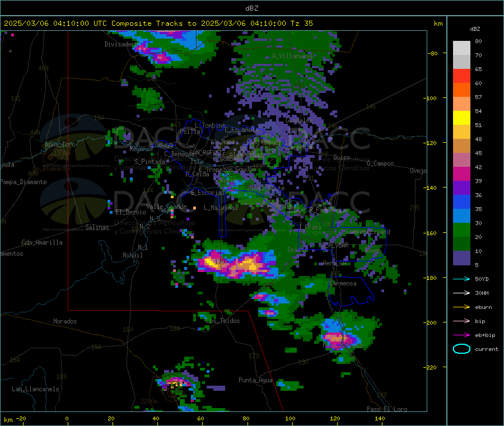The height and width of the screenshot is (426, 504).
Task: Click the 'Bowen' map label
Action: tap(373, 250)
